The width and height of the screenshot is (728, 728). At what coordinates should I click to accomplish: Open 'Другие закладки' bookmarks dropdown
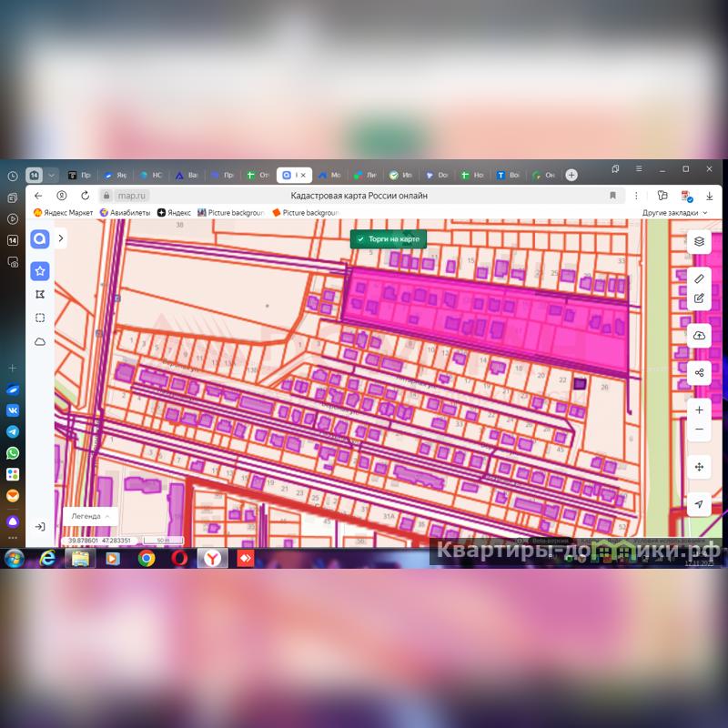pyautogui.click(x=675, y=212)
